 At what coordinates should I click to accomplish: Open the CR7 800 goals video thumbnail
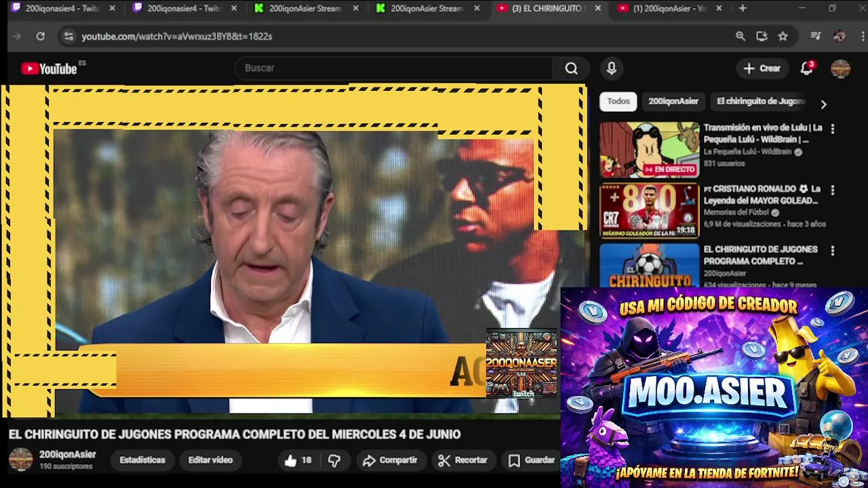(x=649, y=211)
